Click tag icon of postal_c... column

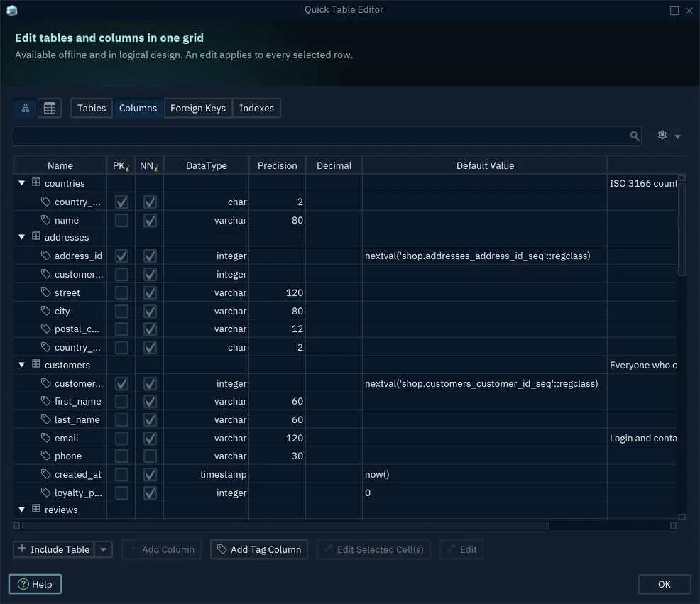45,328
